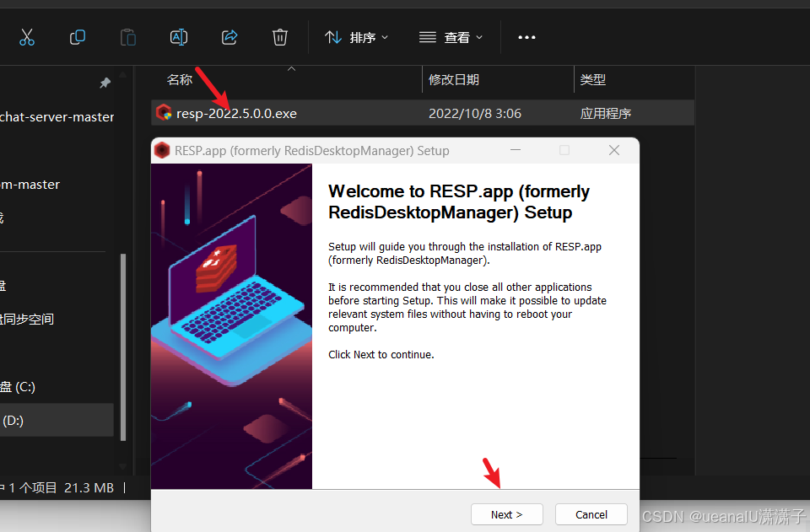Screen dimensions: 810x532
Task: Click the Rename icon in Explorer toolbar
Action: (179, 37)
